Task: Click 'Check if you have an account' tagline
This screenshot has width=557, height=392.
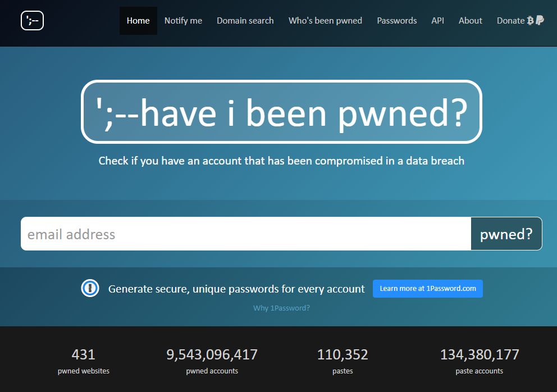Action: point(281,161)
